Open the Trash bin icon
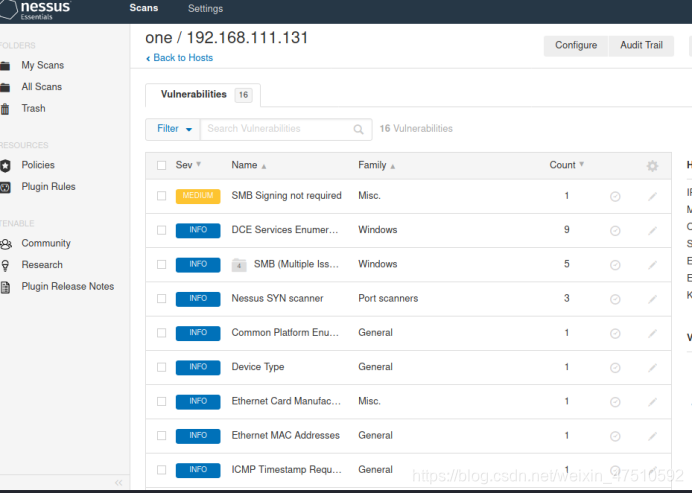The width and height of the screenshot is (693, 494). point(5,109)
